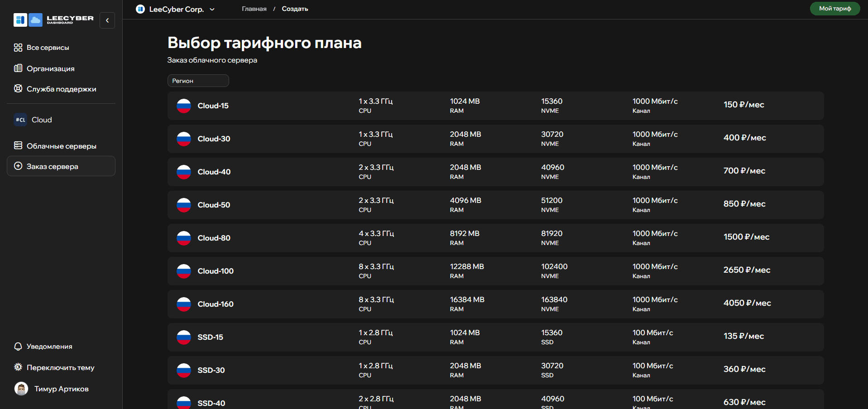Screen dimensions: 868x409
Task: Select the Cloud-50 plan at 850 ₽/мес
Action: point(495,205)
